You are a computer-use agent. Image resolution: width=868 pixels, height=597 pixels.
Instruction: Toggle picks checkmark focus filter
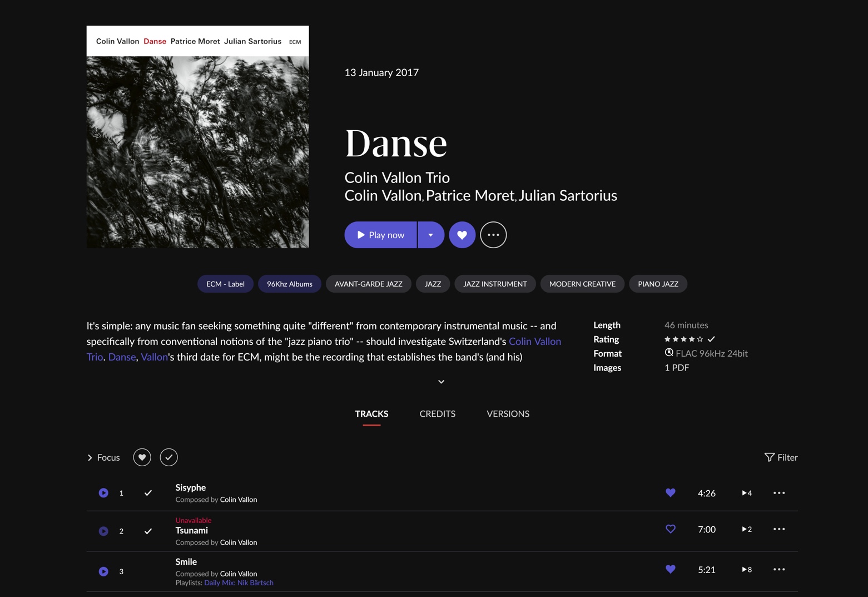(168, 457)
